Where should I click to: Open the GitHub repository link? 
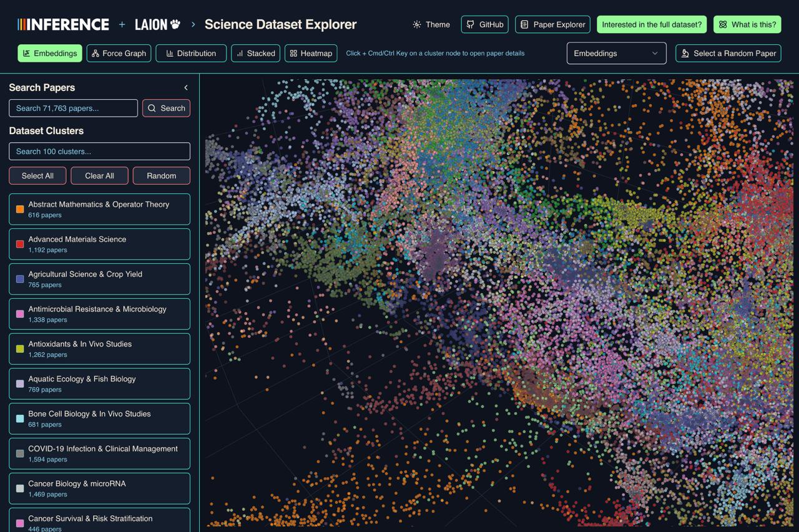pyautogui.click(x=484, y=24)
